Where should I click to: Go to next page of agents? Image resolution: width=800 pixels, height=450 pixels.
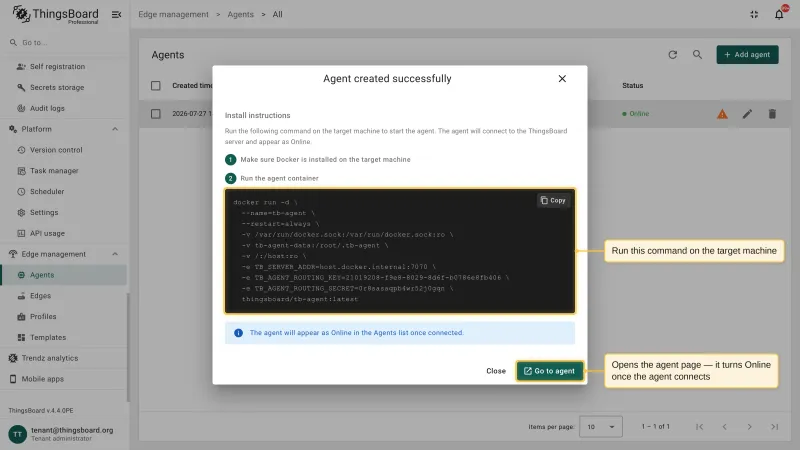point(749,427)
